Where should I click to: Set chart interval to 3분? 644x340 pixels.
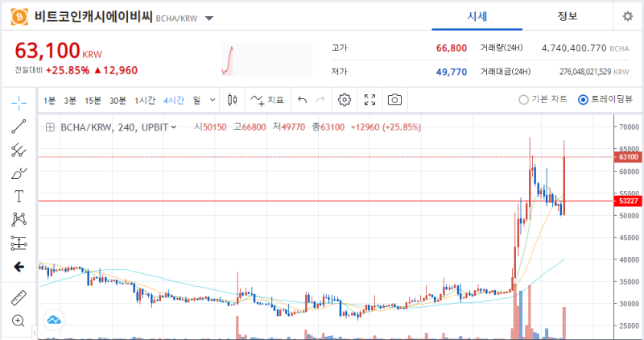(x=70, y=101)
